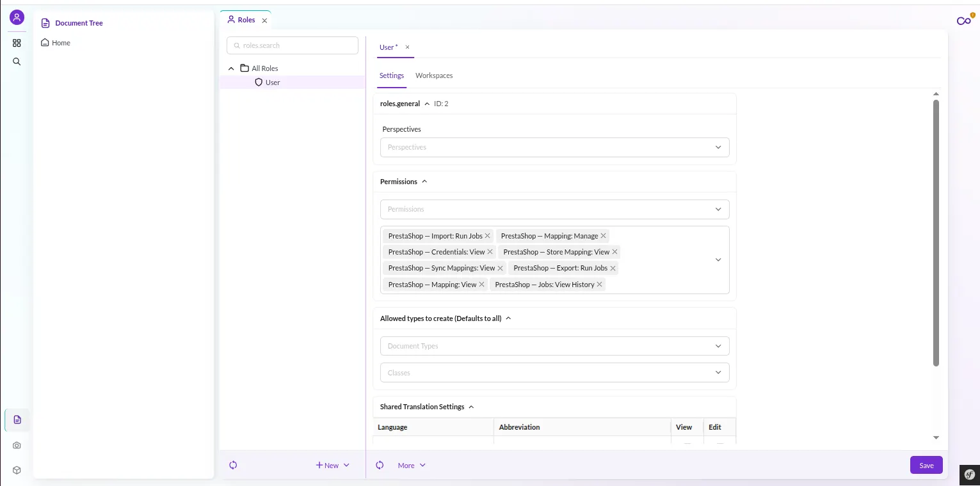
Task: Switch to the Workspaces tab
Action: click(434, 75)
